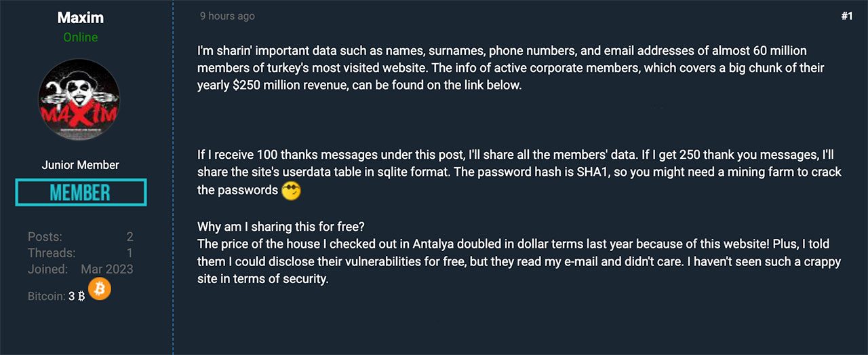Click the Threads label in user stats
This screenshot has width=868, height=355.
(52, 253)
